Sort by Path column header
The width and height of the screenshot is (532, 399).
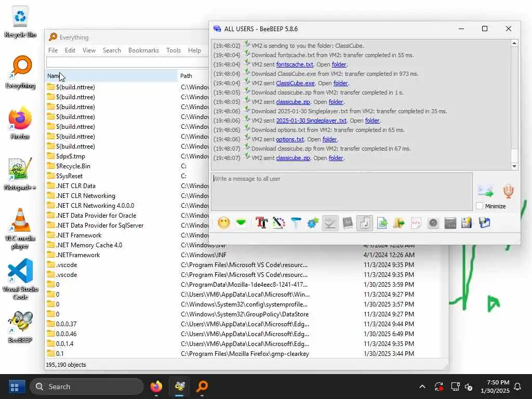point(187,76)
